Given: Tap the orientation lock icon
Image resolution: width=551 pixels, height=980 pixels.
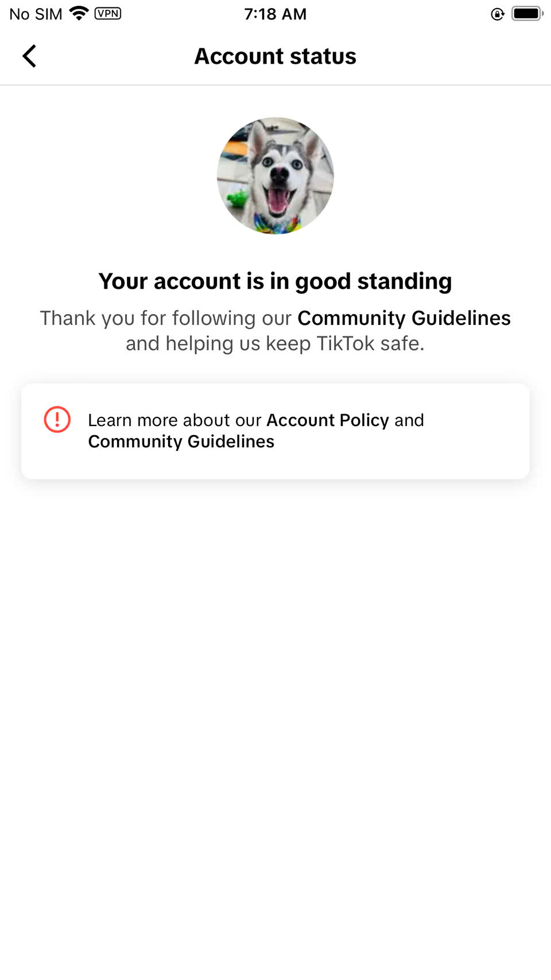Looking at the screenshot, I should (x=498, y=14).
